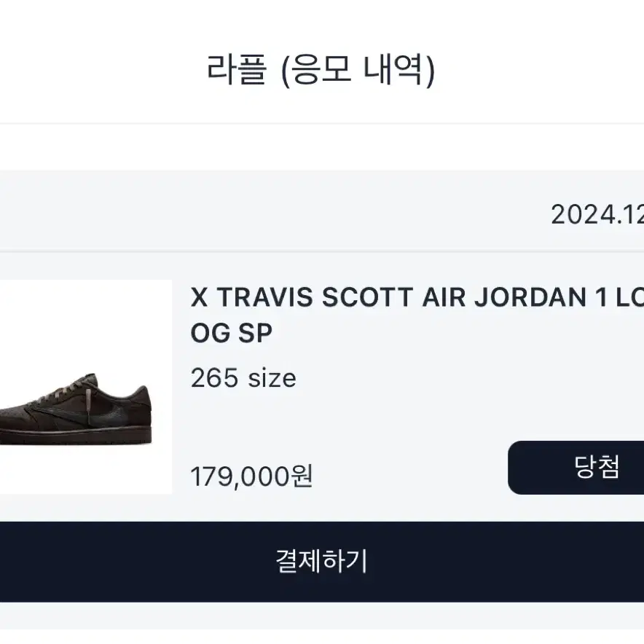The height and width of the screenshot is (644, 644).
Task: Click the 결제하기 payment button
Action: tap(322, 562)
